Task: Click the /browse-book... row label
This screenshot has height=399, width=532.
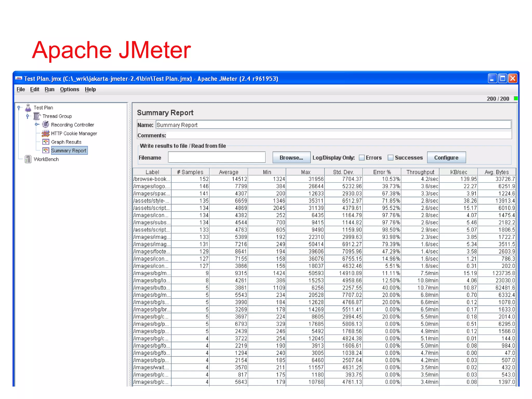Action: 152,179
